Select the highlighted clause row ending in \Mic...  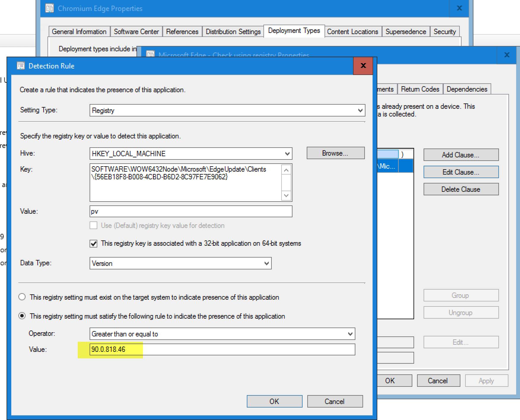pos(395,166)
